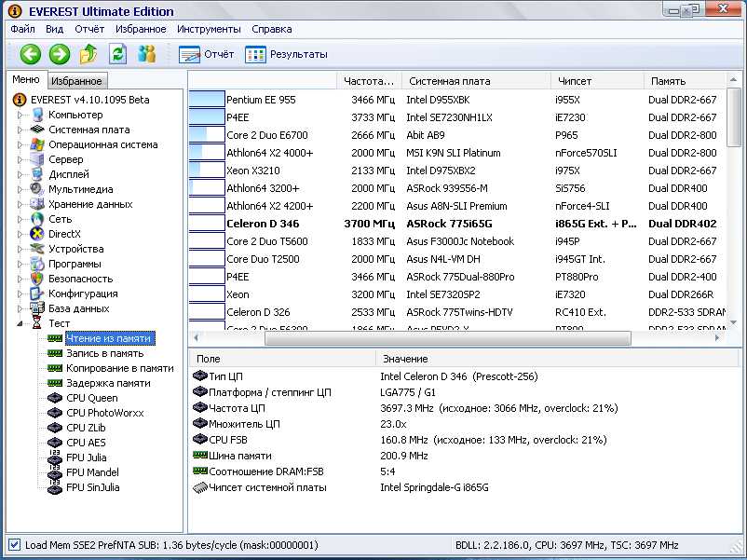The height and width of the screenshot is (560, 747).
Task: Sort by the Чипсет column header
Action: click(597, 81)
